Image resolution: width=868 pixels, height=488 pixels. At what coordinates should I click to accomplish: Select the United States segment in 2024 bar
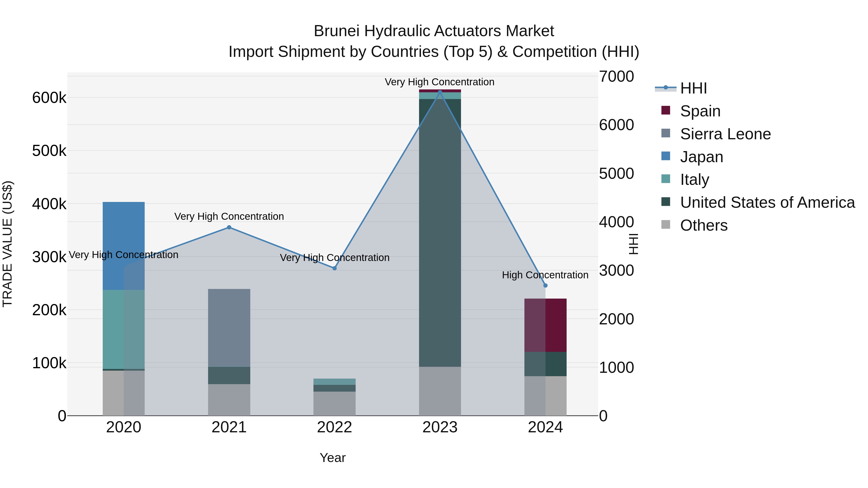[x=546, y=364]
